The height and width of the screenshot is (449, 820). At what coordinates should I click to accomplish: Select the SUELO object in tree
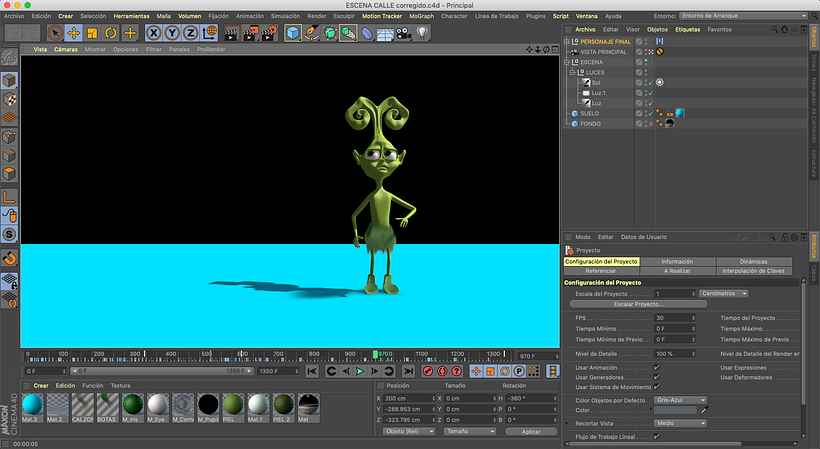coord(590,113)
